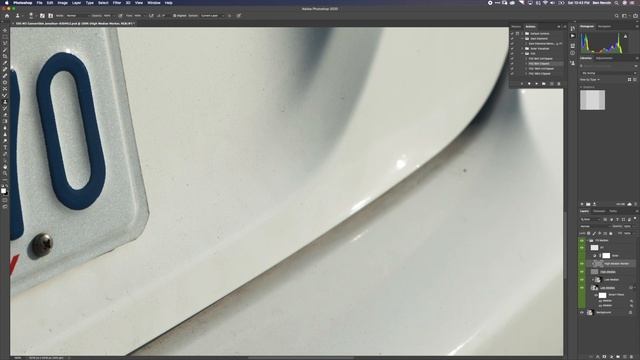Image resolution: width=640 pixels, height=360 pixels.
Task: Expand the Default Actions set
Action: (x=522, y=33)
